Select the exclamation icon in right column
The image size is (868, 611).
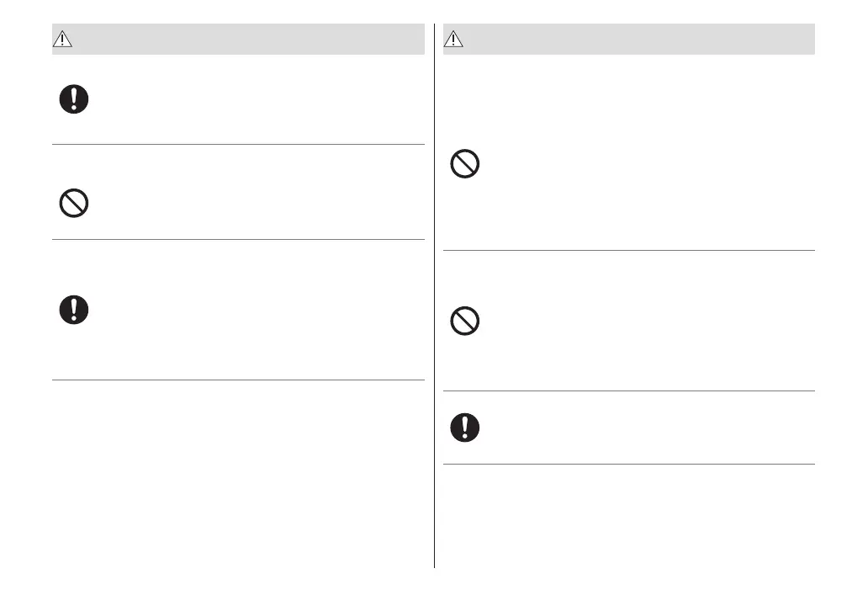click(465, 428)
